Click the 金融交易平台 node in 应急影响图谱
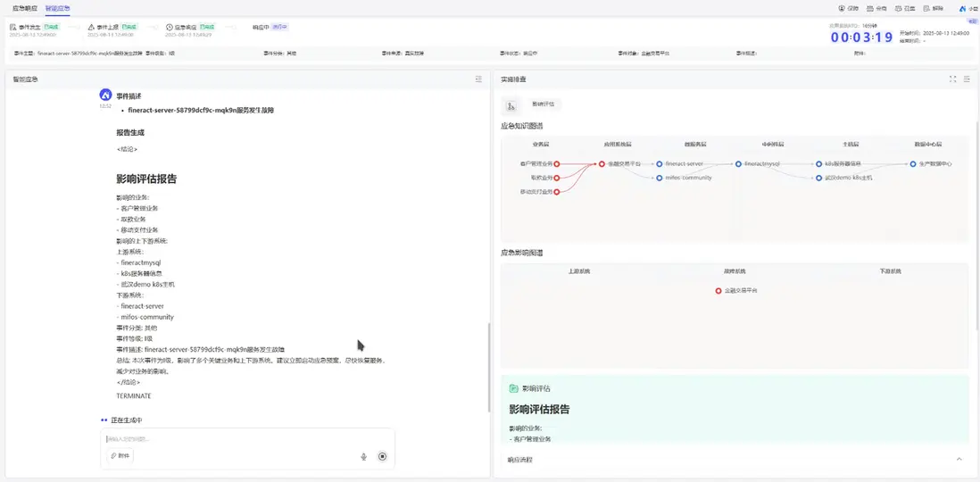Viewport: 980px width, 482px height. 718,291
